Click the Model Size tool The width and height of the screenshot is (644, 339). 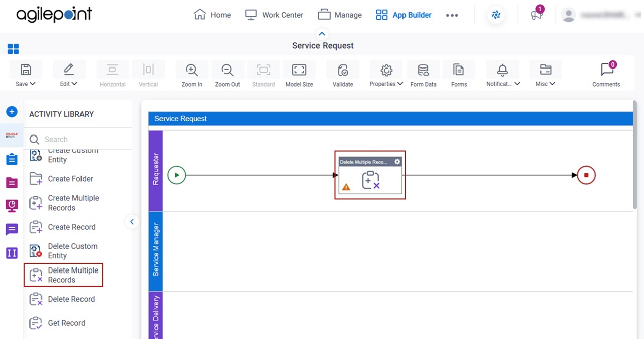tap(299, 75)
